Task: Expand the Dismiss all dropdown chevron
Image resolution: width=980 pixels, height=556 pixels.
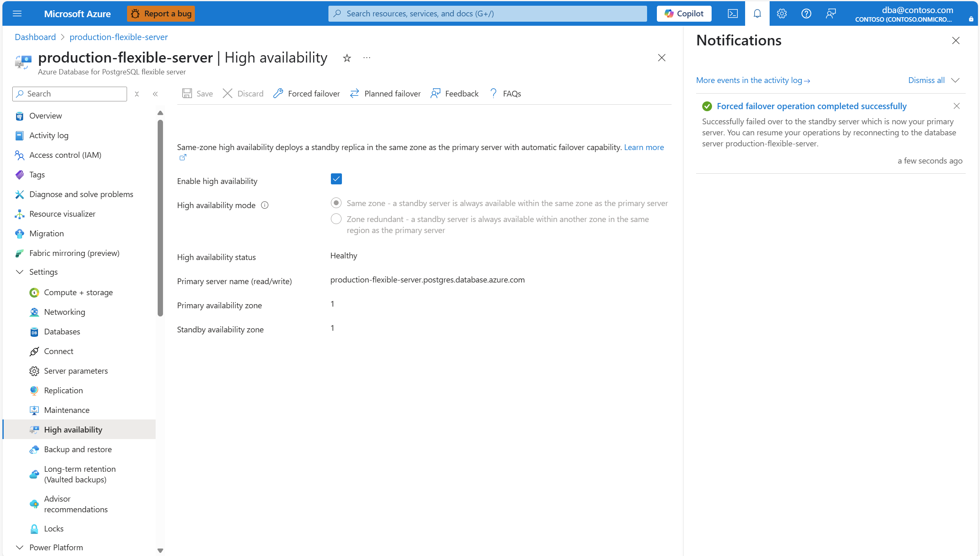Action: pos(955,80)
